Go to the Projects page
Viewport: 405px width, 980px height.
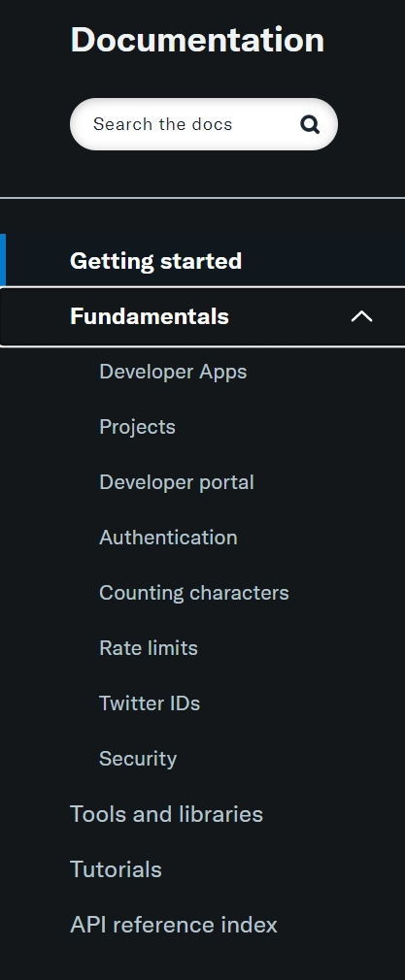click(x=137, y=427)
